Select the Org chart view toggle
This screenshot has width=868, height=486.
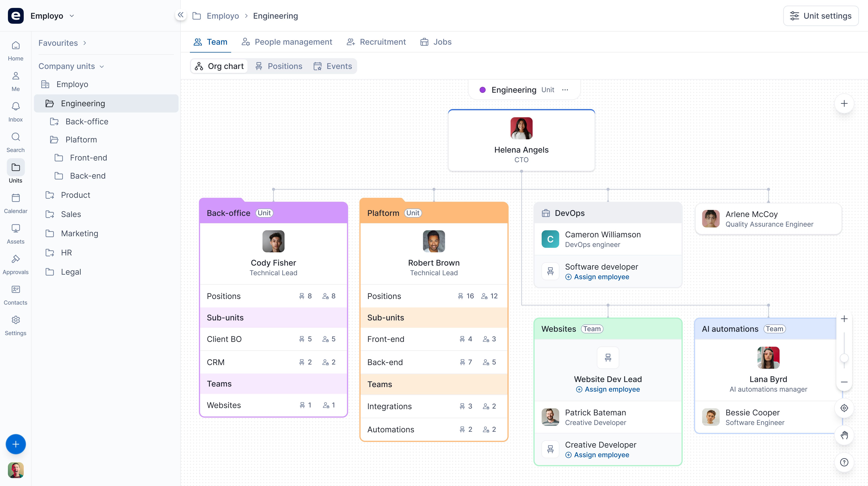click(219, 66)
